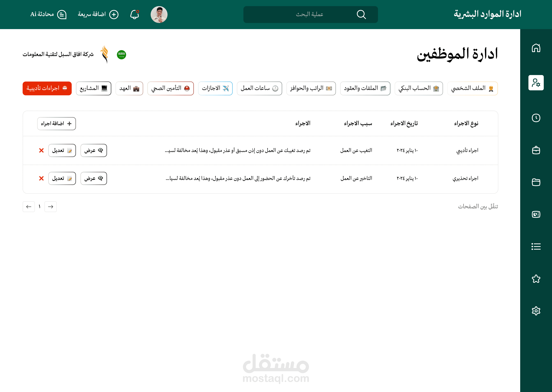Click the user profile avatar

159,14
